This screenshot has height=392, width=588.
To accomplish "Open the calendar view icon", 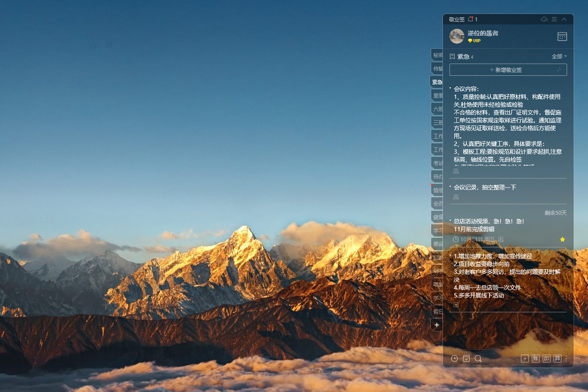I will [x=562, y=36].
